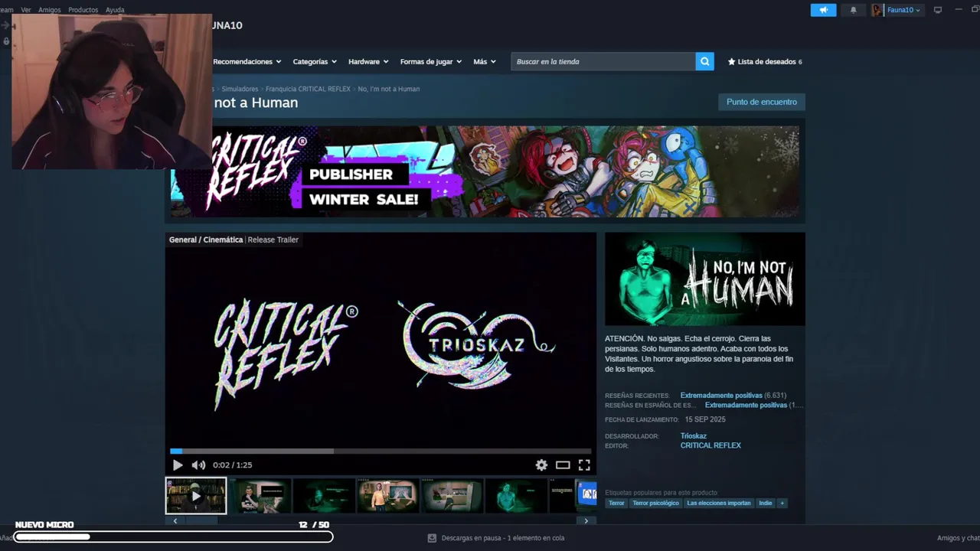Image resolution: width=980 pixels, height=551 pixels.
Task: Open Amigos y chat panel
Action: click(958, 538)
